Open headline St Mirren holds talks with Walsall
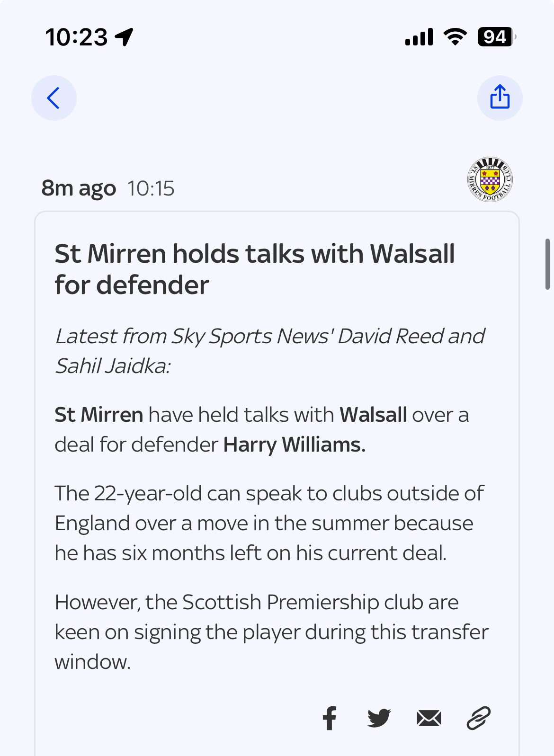 click(x=255, y=269)
